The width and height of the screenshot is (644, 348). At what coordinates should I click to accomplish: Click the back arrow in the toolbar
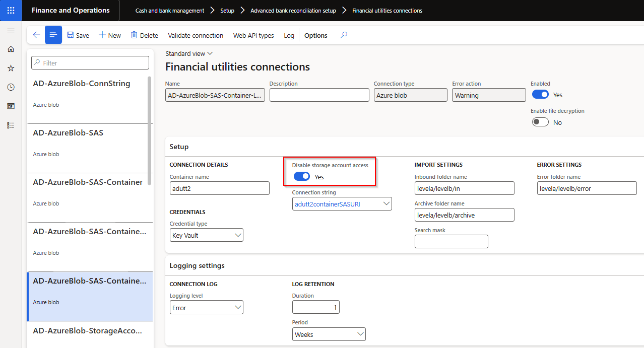[36, 35]
